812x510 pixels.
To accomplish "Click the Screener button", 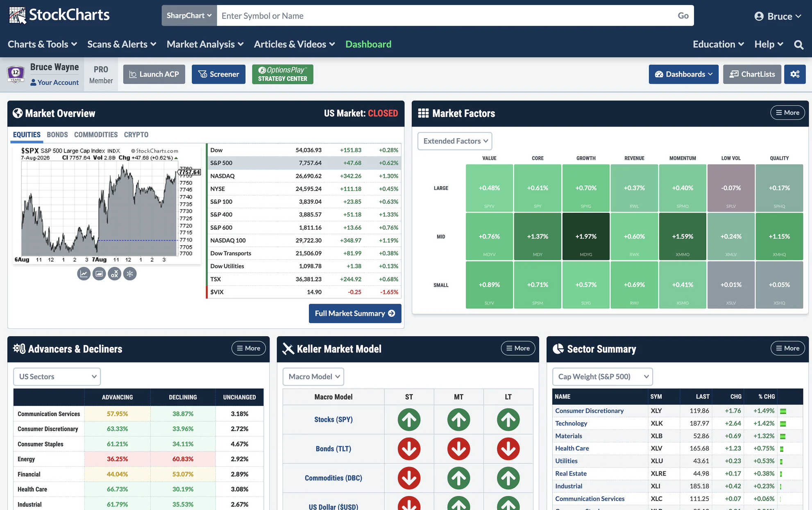I will [219, 74].
